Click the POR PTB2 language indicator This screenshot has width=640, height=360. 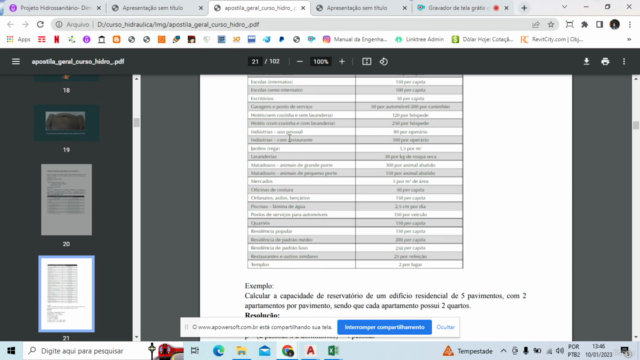tap(573, 351)
